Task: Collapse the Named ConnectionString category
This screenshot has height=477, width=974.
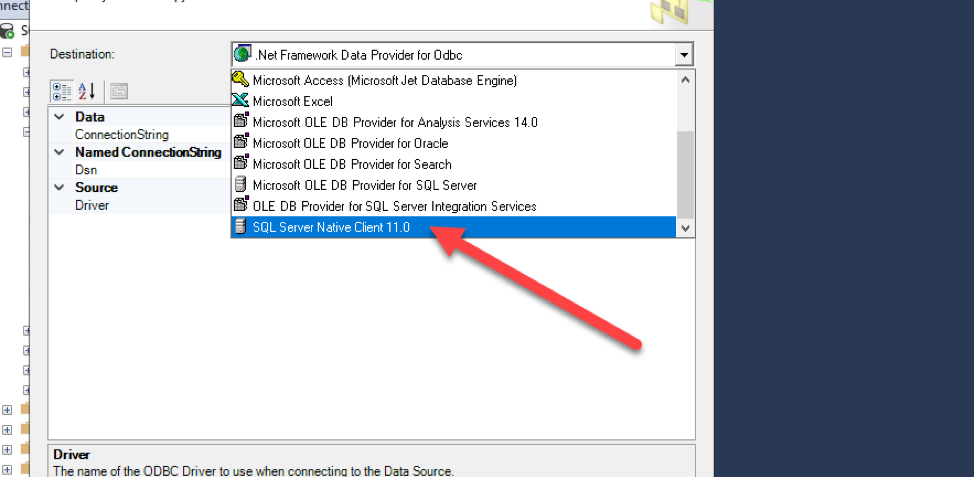Action: pyautogui.click(x=59, y=153)
